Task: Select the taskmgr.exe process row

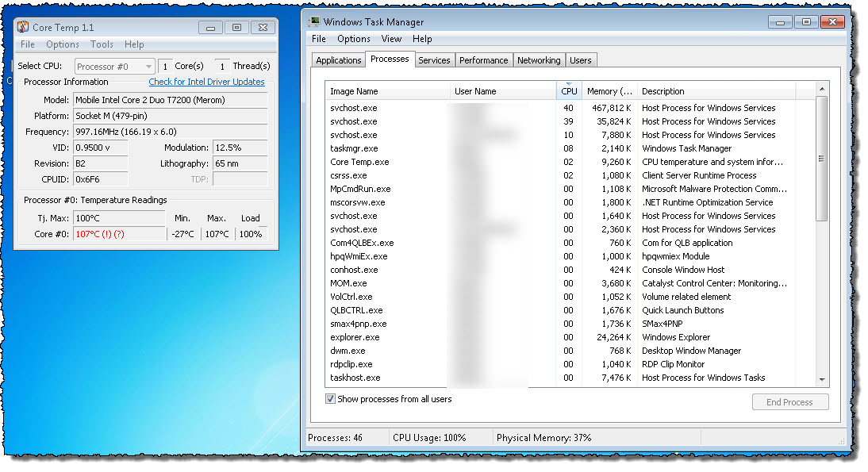Action: (x=560, y=148)
